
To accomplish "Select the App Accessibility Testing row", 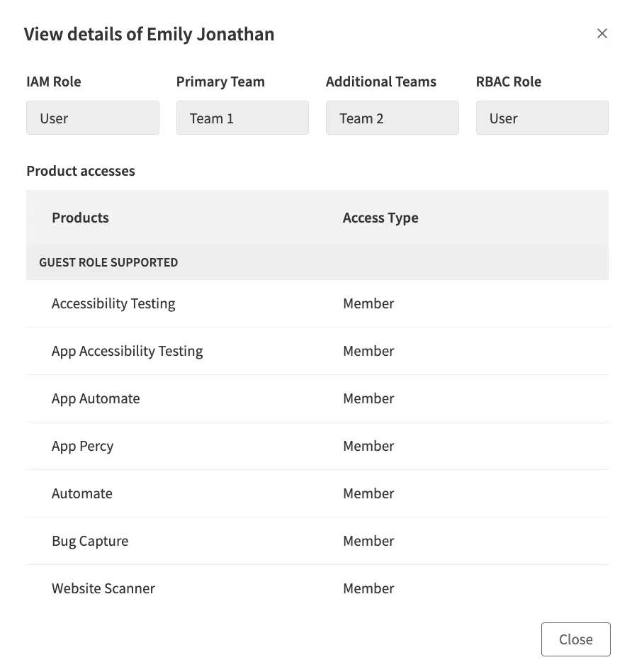I will pyautogui.click(x=127, y=351).
